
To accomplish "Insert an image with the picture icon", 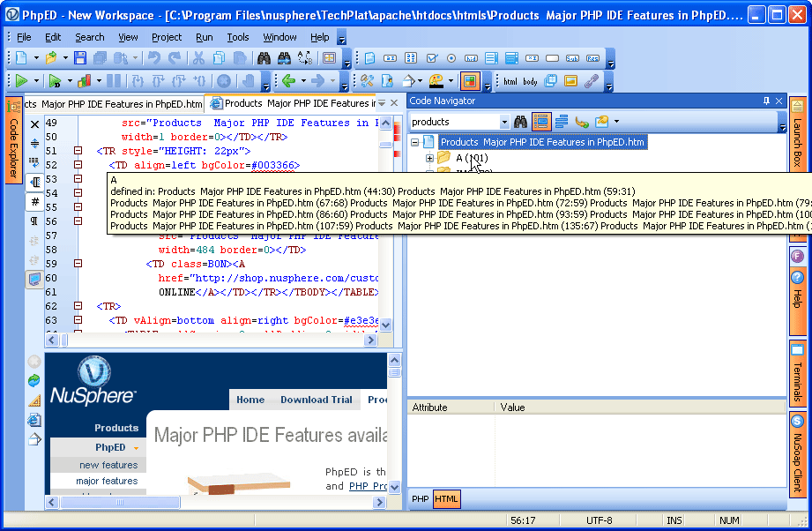I will pos(570,81).
